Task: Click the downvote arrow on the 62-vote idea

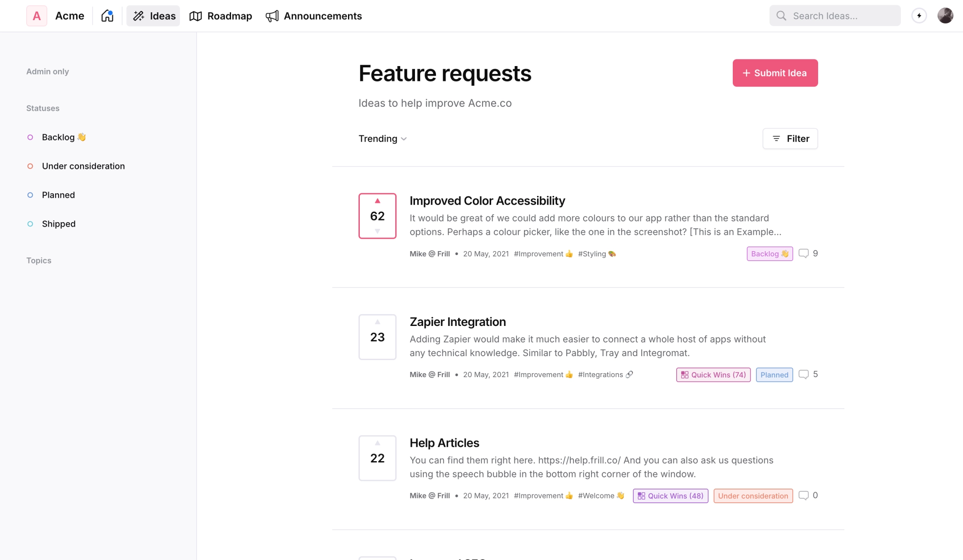Action: 377,231
